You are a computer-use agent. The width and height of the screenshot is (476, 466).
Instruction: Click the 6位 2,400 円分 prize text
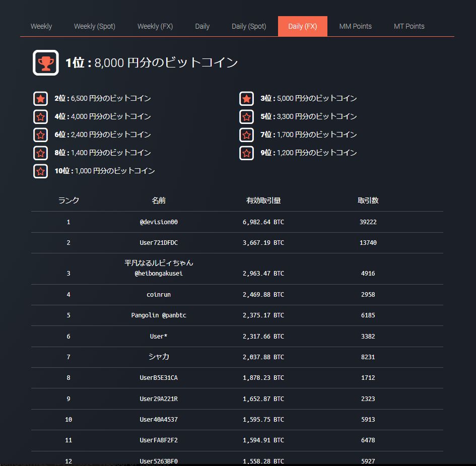[103, 135]
